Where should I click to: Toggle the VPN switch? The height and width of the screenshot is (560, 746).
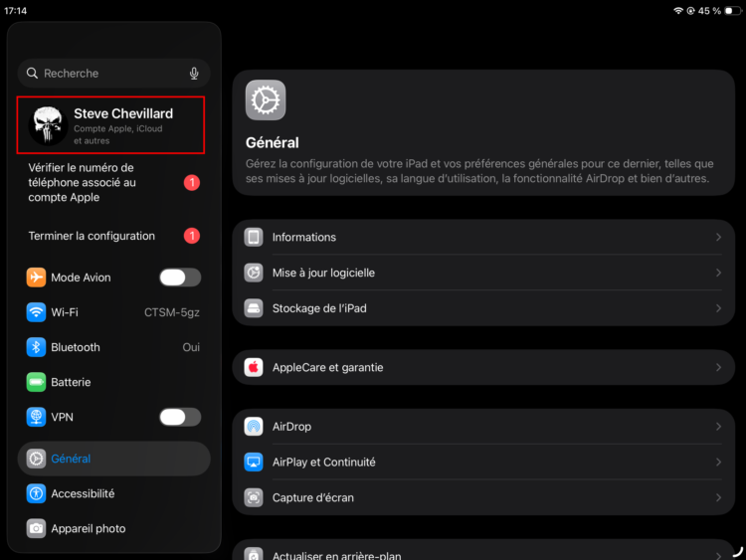click(180, 417)
